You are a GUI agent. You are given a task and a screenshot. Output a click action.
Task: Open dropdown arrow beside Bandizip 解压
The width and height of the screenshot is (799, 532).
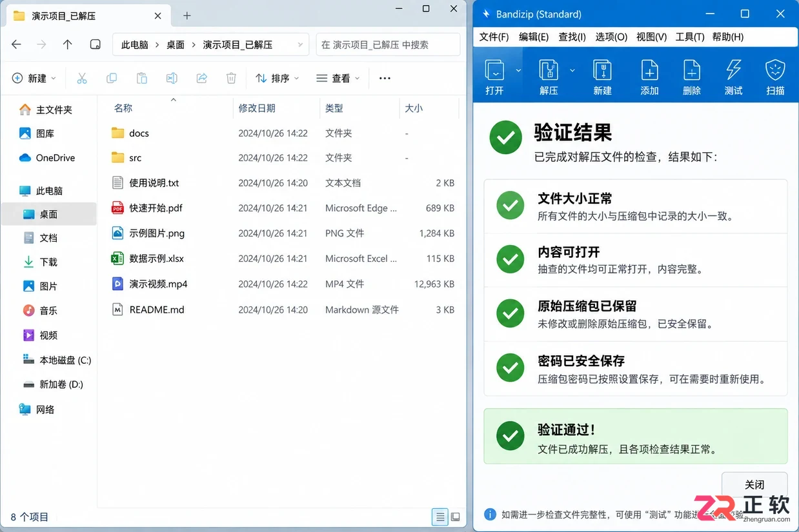click(572, 70)
